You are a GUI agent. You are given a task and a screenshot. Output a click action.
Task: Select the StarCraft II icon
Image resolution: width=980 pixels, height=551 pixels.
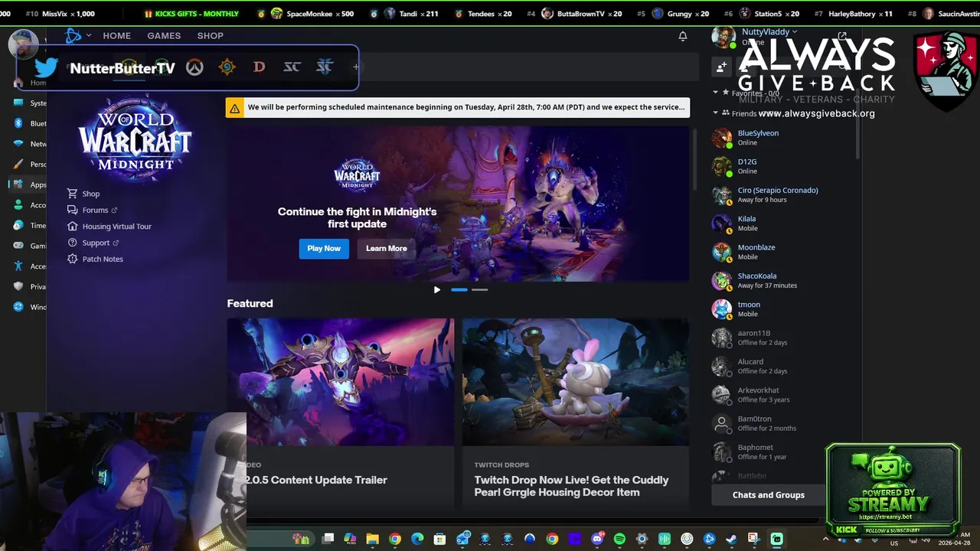pos(324,67)
